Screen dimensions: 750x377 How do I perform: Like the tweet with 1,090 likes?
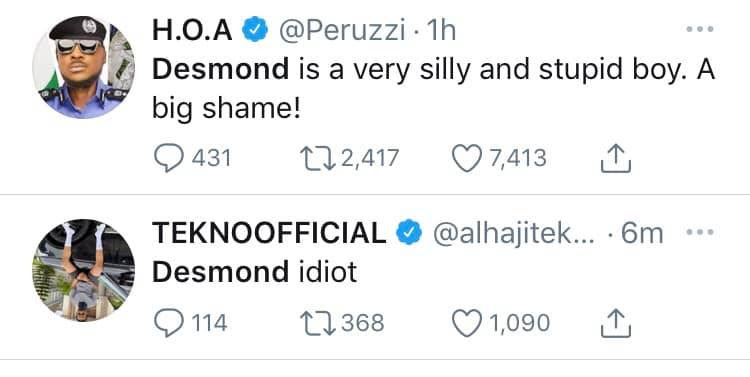coord(466,323)
